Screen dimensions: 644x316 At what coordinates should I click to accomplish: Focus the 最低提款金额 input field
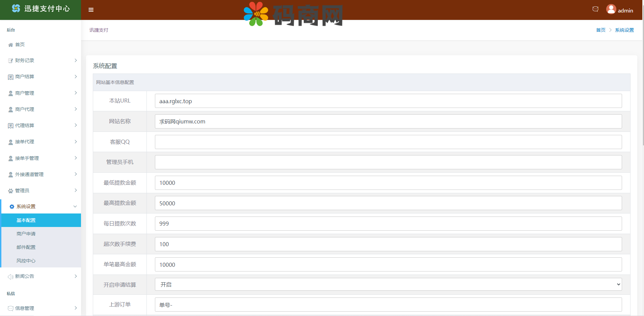(x=388, y=183)
